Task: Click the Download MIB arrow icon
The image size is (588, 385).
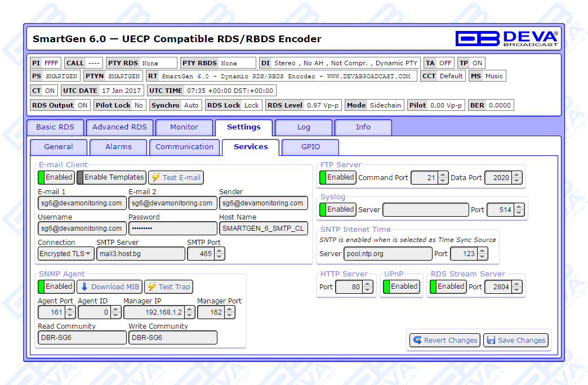Action: pos(84,286)
